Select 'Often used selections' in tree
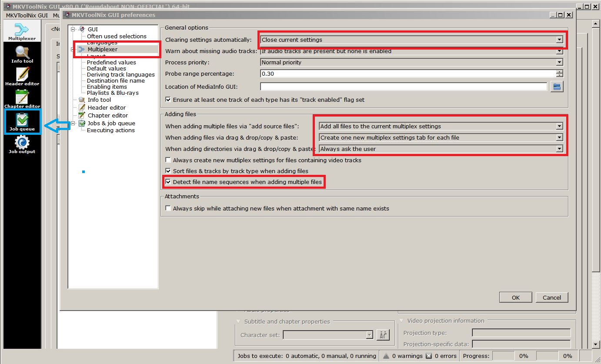 click(117, 36)
